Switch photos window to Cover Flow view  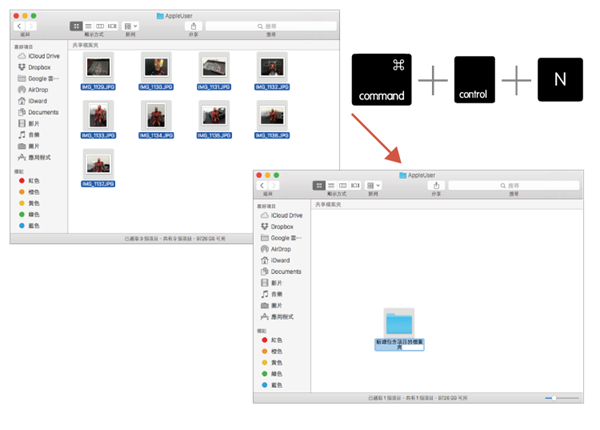coord(112,26)
